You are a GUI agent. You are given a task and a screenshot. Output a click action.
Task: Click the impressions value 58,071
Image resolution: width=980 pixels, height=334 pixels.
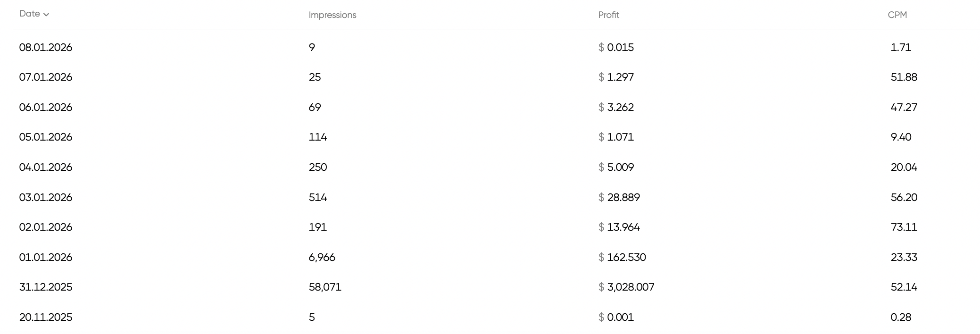(325, 287)
